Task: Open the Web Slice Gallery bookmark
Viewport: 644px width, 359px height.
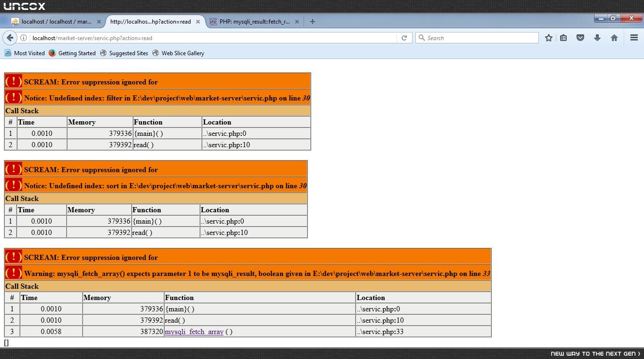Action: [178, 53]
